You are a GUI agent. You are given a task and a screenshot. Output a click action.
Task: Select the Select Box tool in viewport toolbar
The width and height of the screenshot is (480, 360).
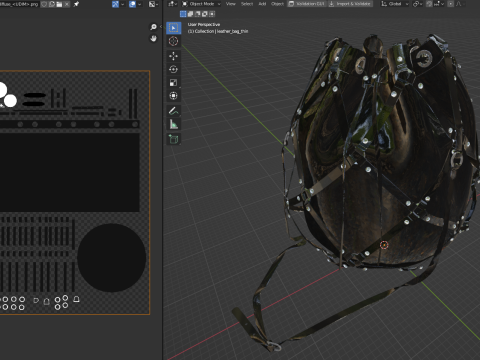pos(173,28)
